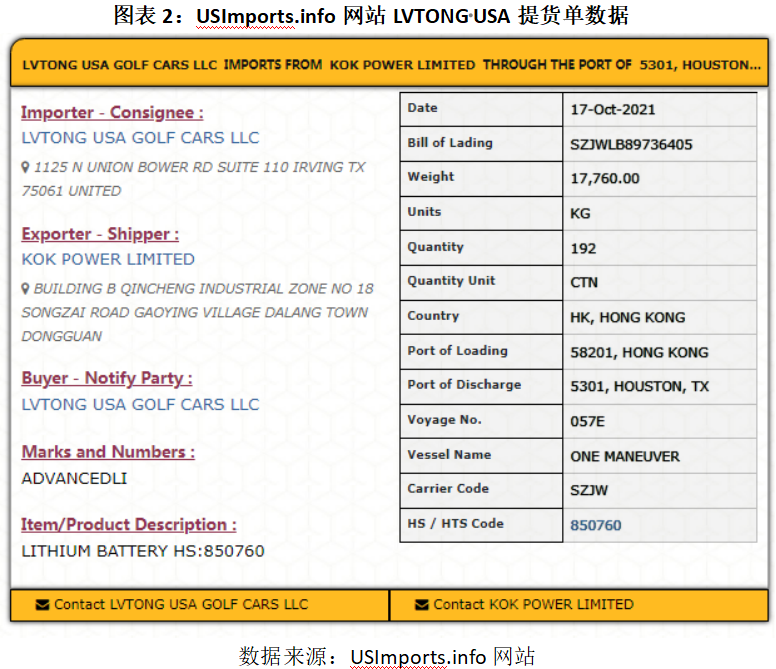Select units value KG
The height and width of the screenshot is (669, 776).
[x=580, y=213]
